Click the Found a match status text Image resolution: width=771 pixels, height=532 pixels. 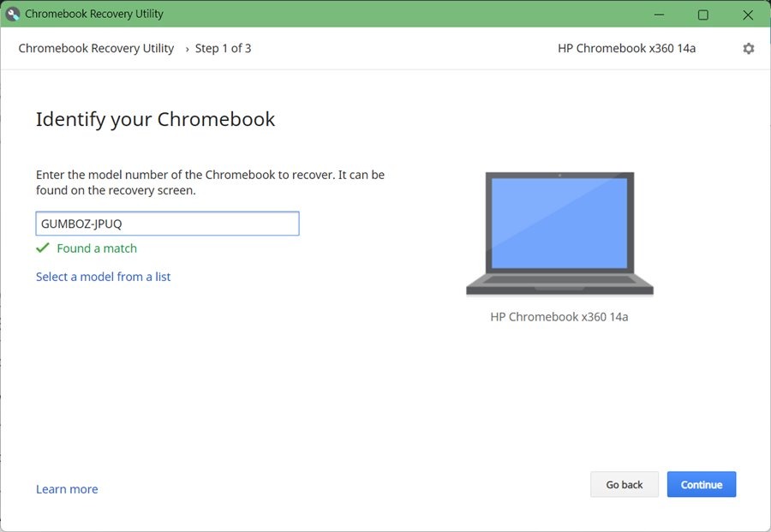tap(96, 248)
